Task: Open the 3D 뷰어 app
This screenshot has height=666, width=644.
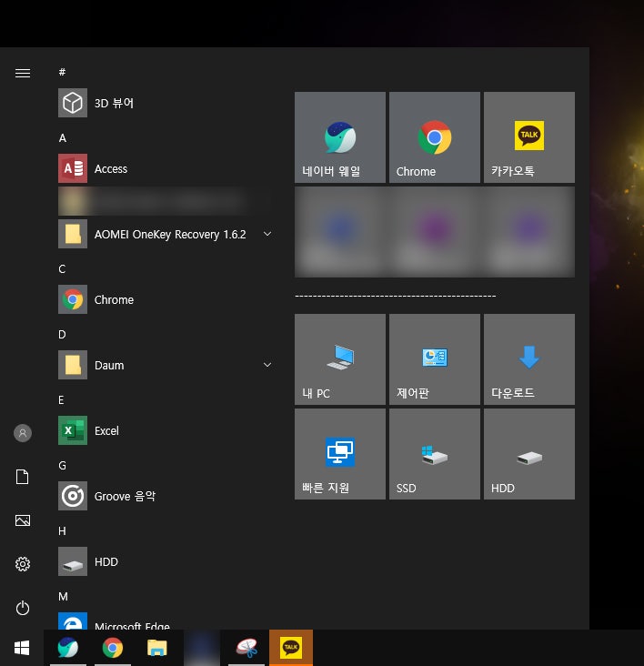Action: pos(165,103)
